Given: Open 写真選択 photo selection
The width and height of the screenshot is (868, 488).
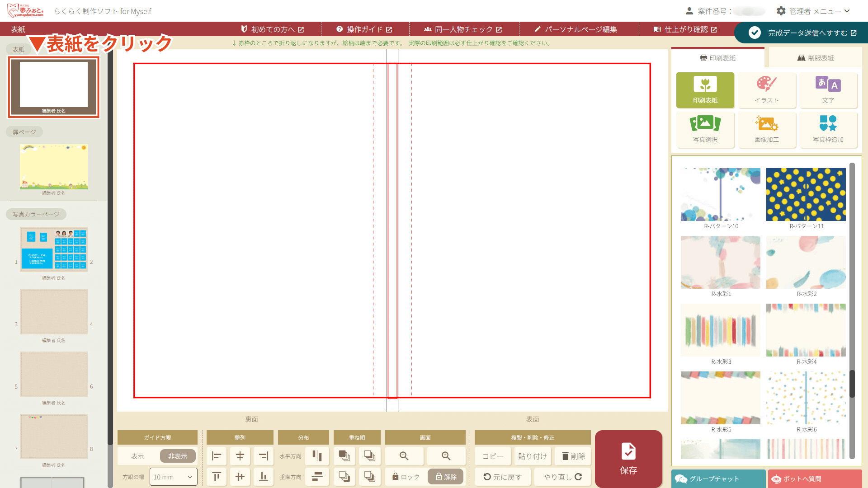Looking at the screenshot, I should [x=705, y=129].
